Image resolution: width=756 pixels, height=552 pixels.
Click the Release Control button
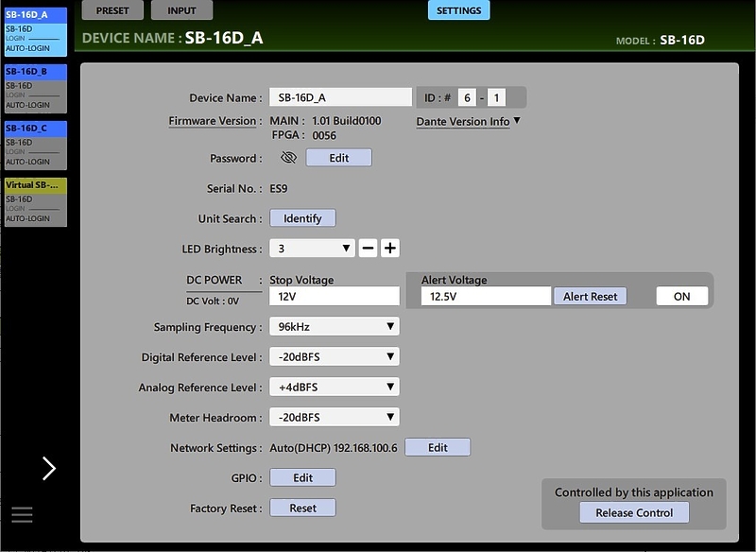click(x=634, y=513)
